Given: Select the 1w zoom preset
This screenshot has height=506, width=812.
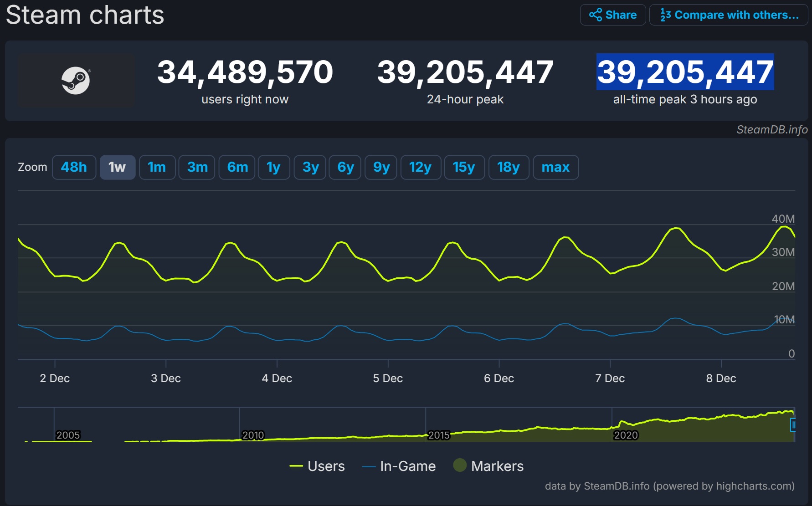Looking at the screenshot, I should point(117,167).
